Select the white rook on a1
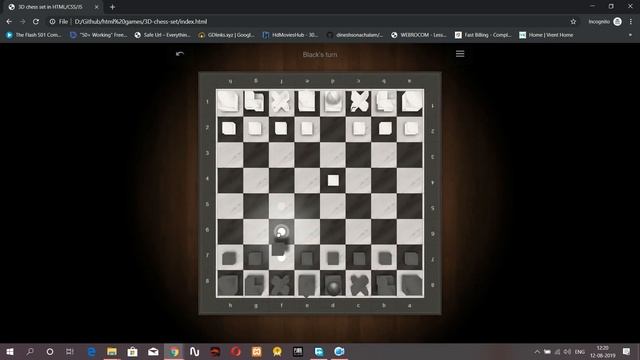This screenshot has height=360, width=640. coord(411,101)
